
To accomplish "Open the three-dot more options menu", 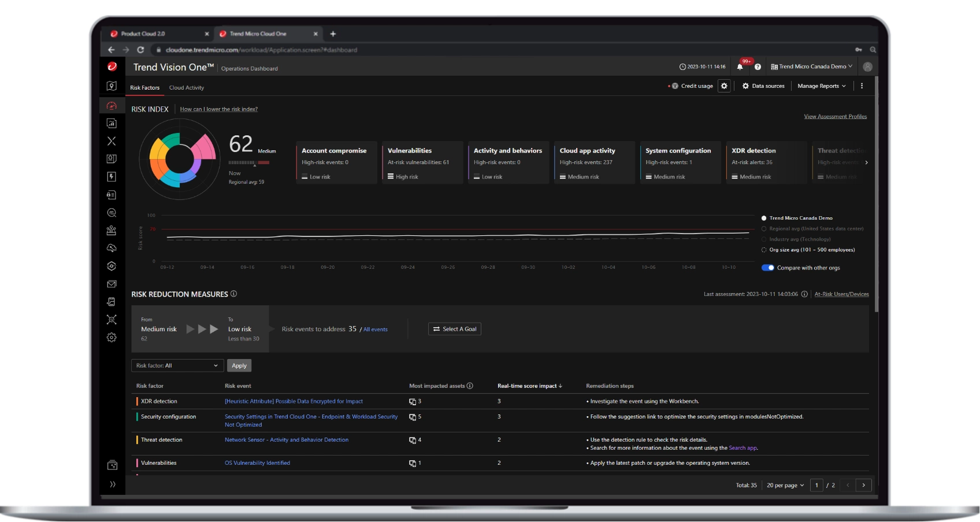I will point(862,86).
